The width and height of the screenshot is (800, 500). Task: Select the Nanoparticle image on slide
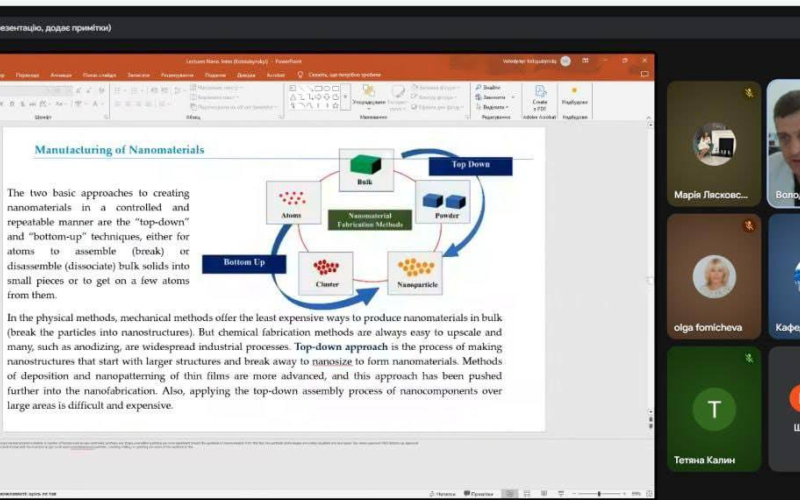pos(416,273)
